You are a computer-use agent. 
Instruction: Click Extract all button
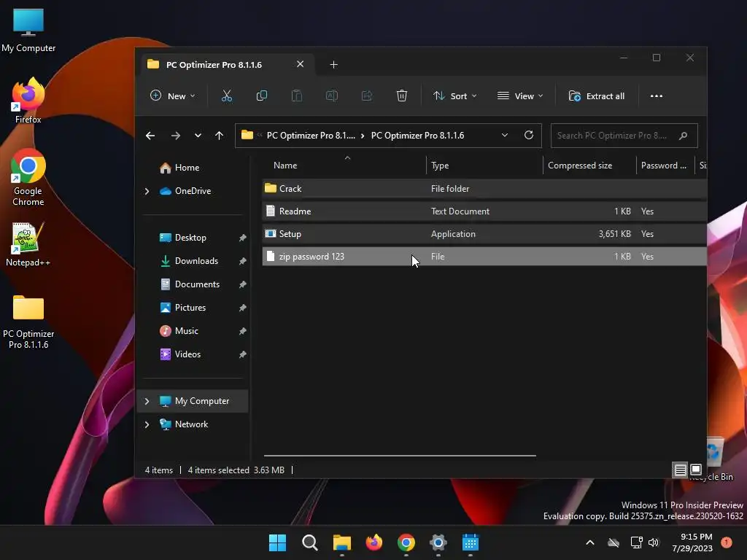[597, 96]
